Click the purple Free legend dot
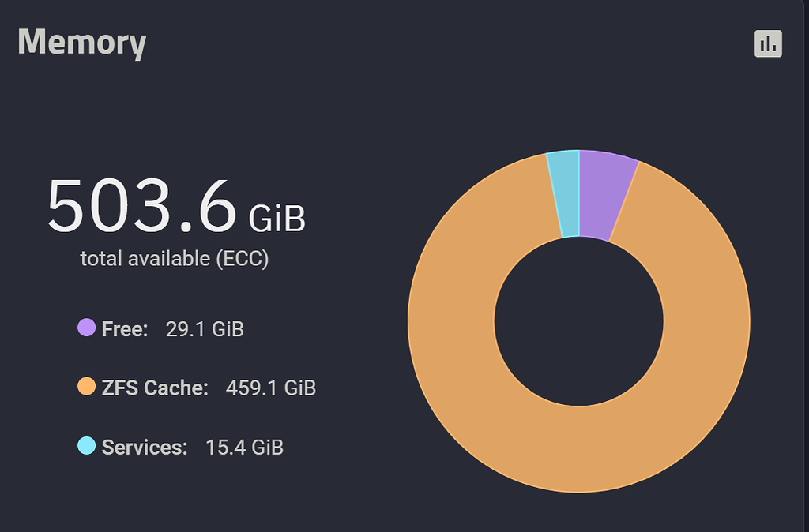The height and width of the screenshot is (532, 809). (87, 328)
